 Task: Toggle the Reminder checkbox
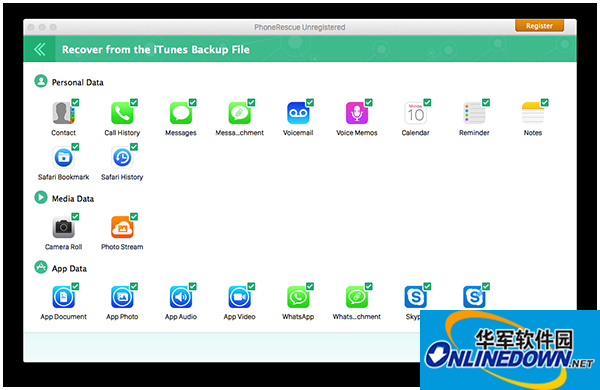click(486, 102)
